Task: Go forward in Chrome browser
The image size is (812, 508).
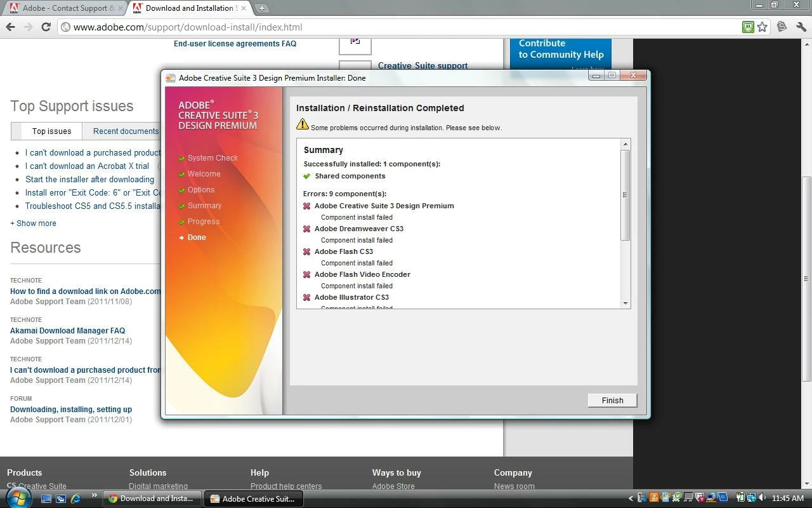Action: 28,27
